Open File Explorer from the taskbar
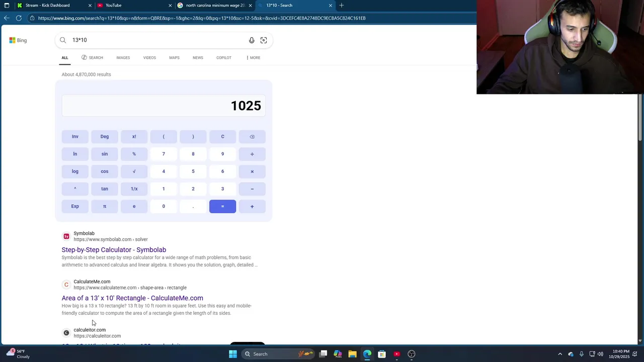644x362 pixels. [x=352, y=354]
